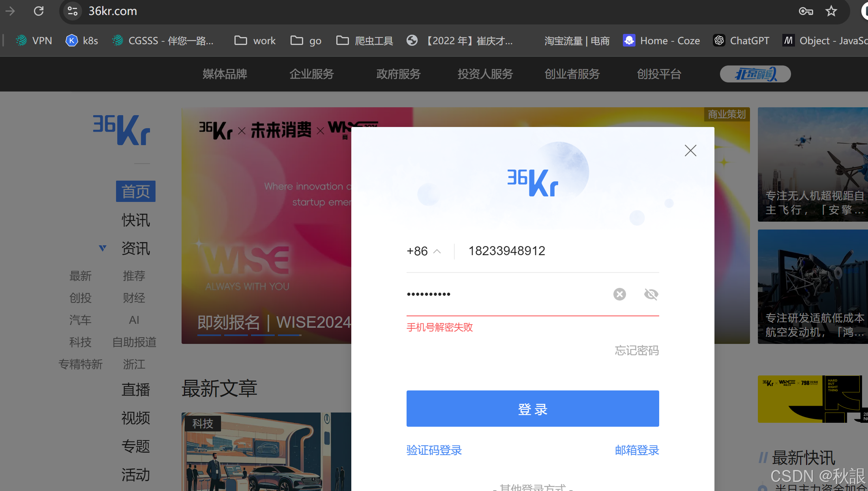The height and width of the screenshot is (491, 868).
Task: Click the 忘记密码 link
Action: 637,350
